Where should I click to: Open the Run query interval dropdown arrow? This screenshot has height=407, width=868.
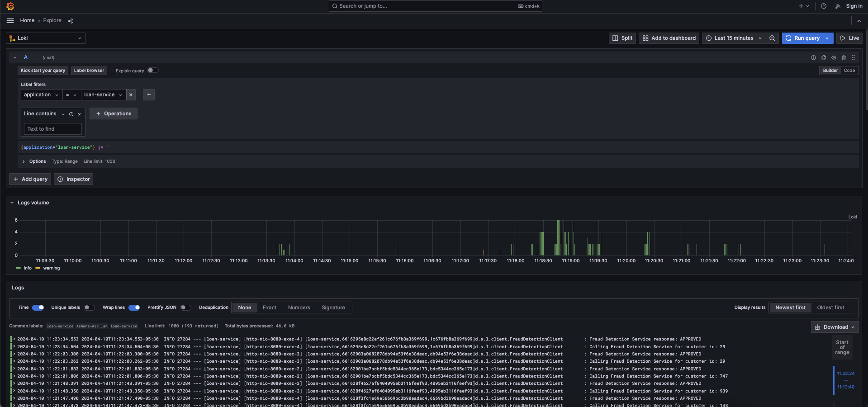827,38
